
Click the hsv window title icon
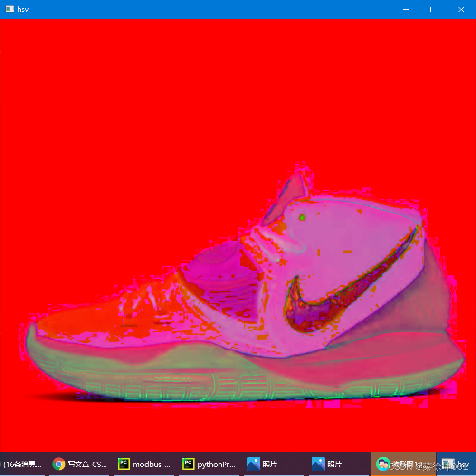tap(10, 9)
